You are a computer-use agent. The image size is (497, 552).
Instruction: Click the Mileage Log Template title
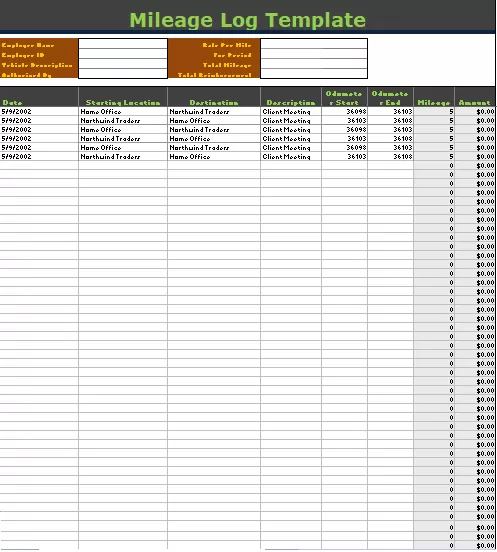(248, 20)
